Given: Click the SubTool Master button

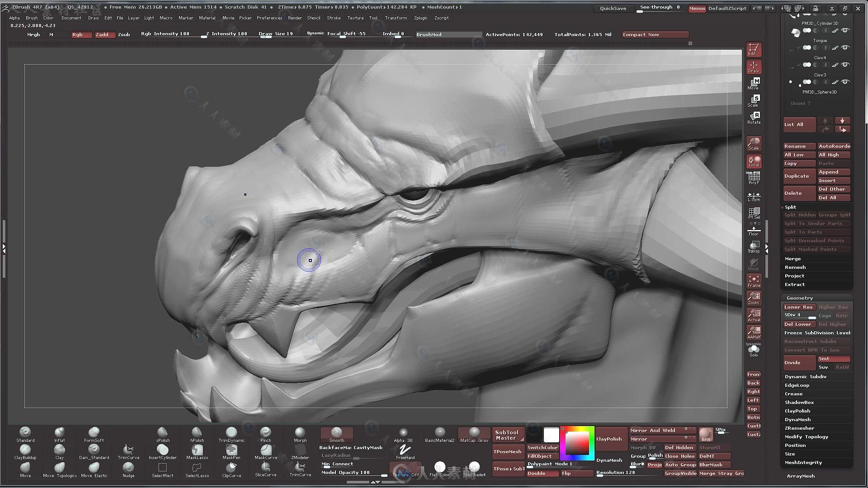Looking at the screenshot, I should (x=508, y=435).
